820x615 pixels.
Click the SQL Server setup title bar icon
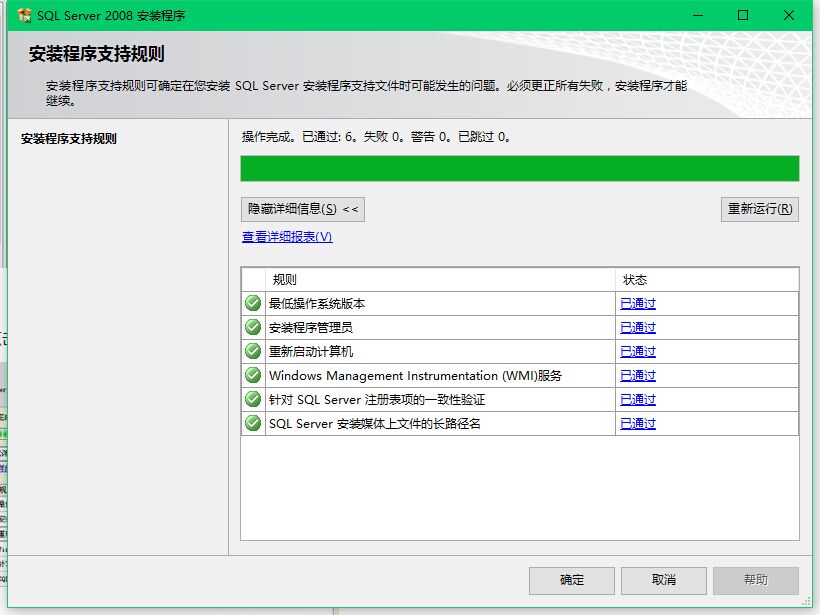[24, 15]
